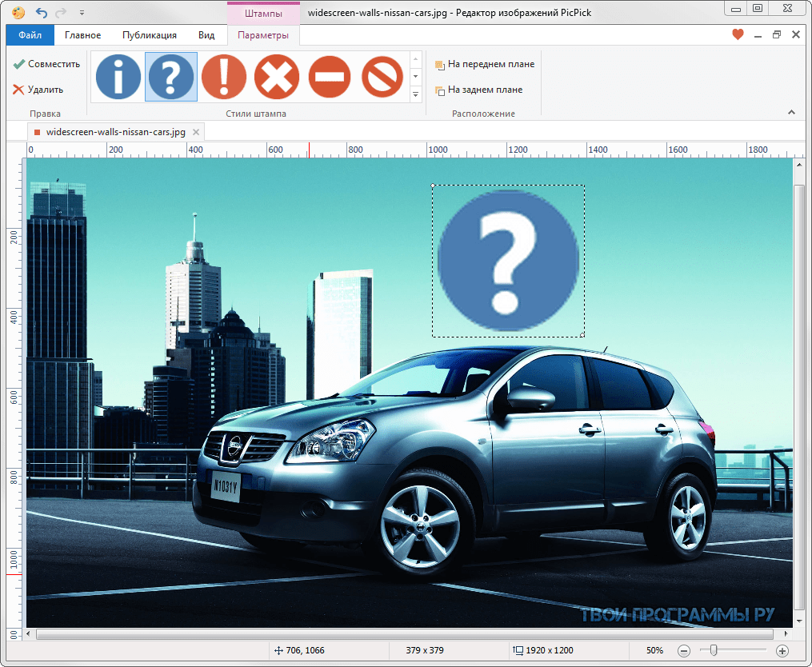Select the blue info stamp style
Viewport: 812px width, 667px height.
(x=118, y=77)
